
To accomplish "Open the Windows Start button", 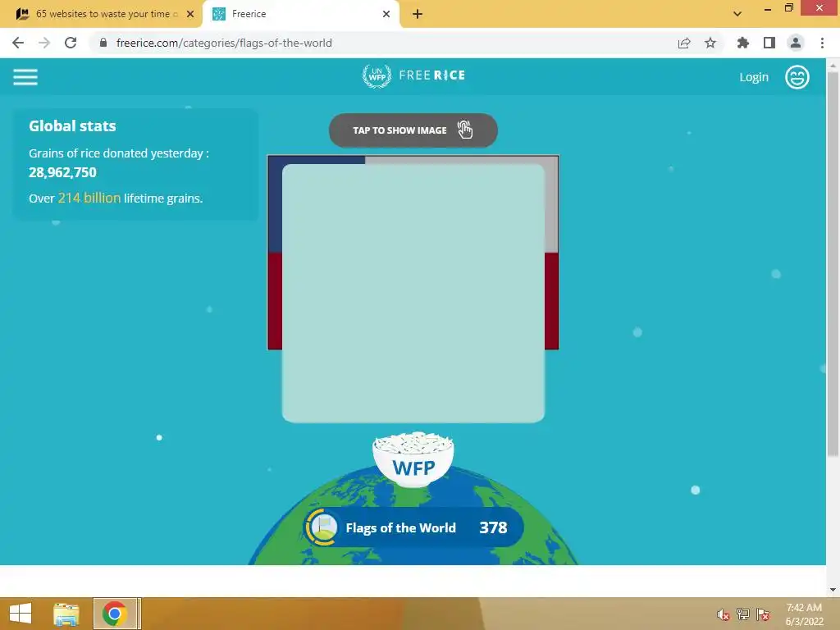I will pos(21,614).
